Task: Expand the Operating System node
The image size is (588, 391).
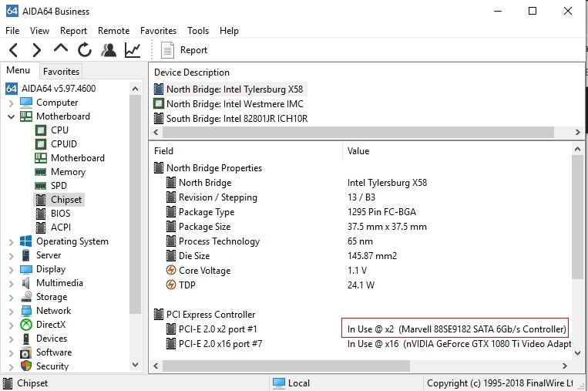Action: pos(12,242)
